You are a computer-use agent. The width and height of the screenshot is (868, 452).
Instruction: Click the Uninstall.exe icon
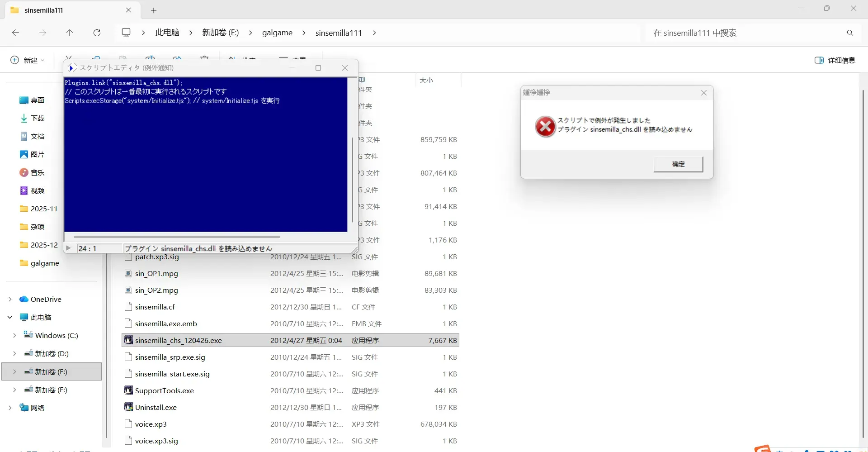click(128, 407)
